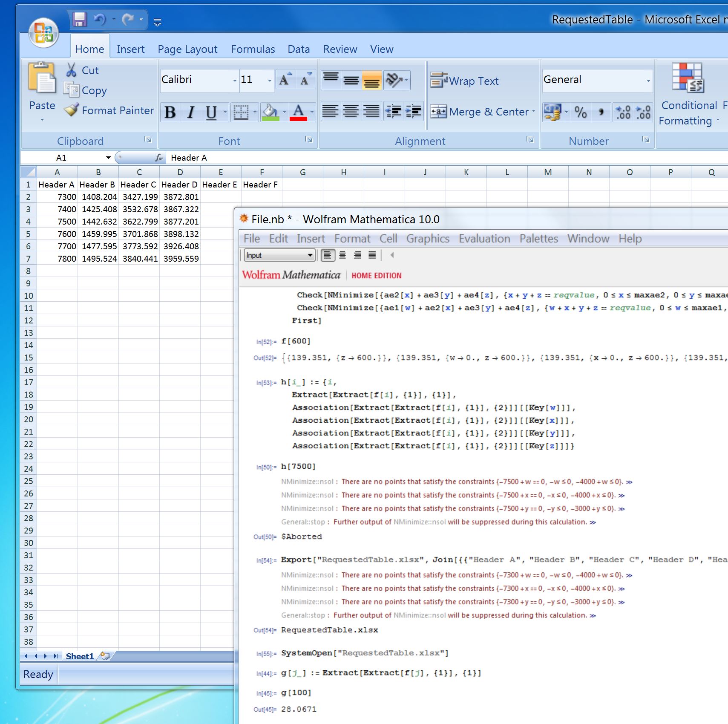Open Merge & Center dropdown arrow
728x724 pixels.
[533, 112]
